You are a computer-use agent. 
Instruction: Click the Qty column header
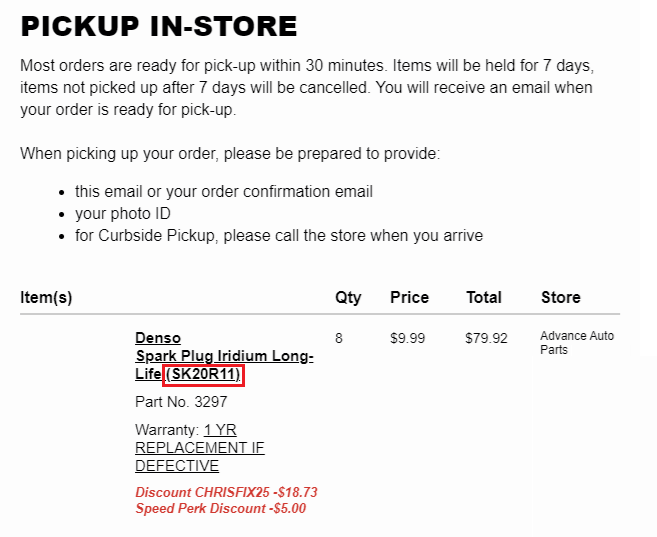pos(348,298)
